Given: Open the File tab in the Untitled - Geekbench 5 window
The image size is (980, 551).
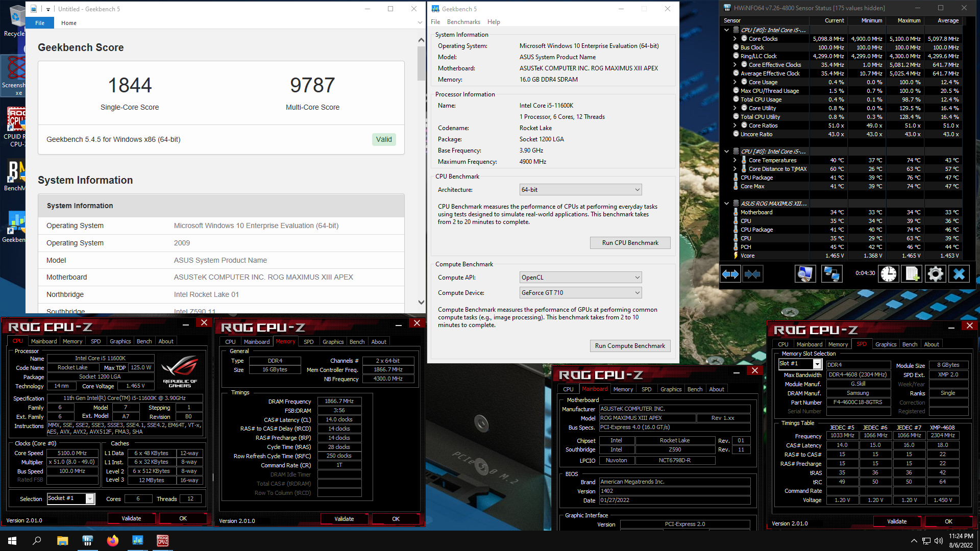Looking at the screenshot, I should point(40,23).
